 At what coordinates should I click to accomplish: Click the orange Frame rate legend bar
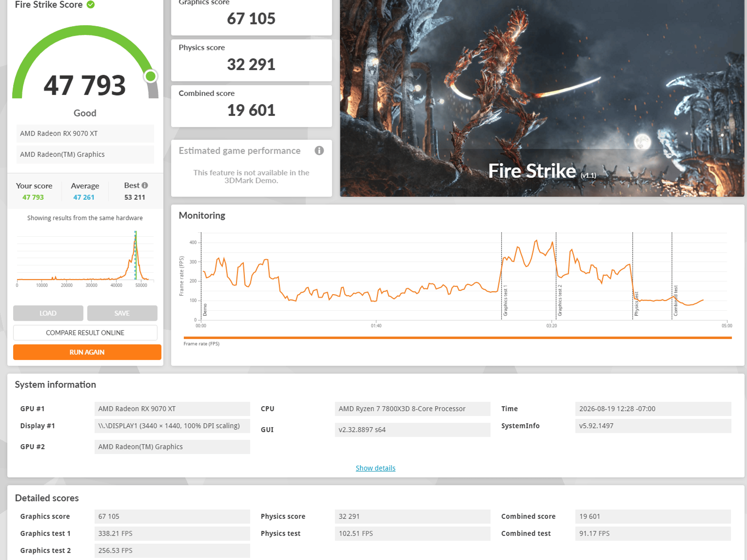pyautogui.click(x=457, y=338)
